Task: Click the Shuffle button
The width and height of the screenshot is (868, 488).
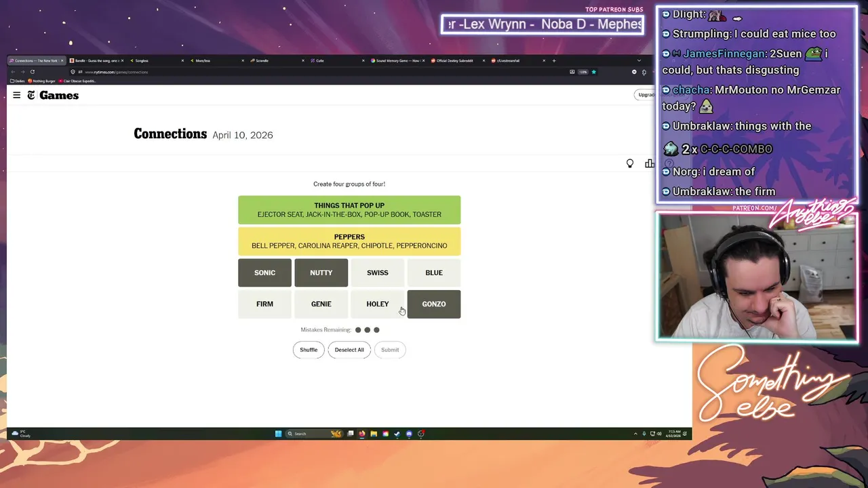Action: coord(309,350)
